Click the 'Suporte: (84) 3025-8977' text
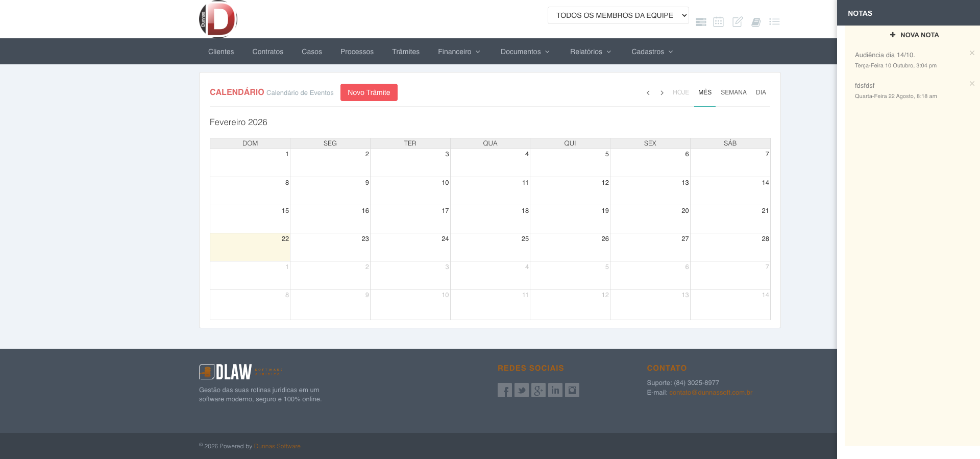Screen dimensions: 980x459 tap(683, 383)
